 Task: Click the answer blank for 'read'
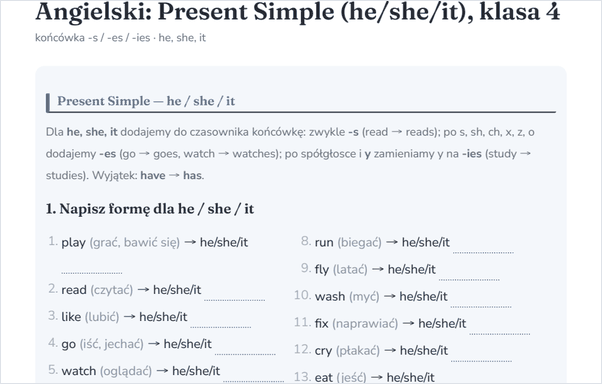pyautogui.click(x=235, y=295)
